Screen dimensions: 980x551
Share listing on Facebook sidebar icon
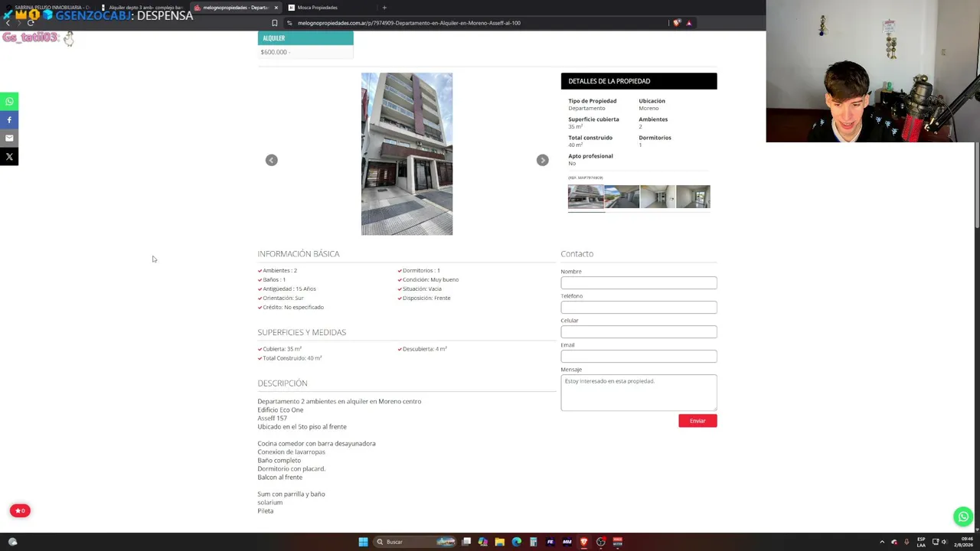pyautogui.click(x=9, y=119)
